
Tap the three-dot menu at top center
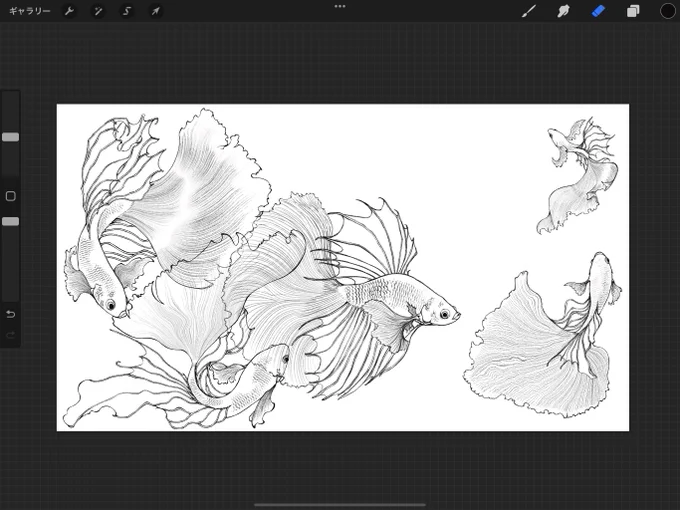[x=340, y=7]
